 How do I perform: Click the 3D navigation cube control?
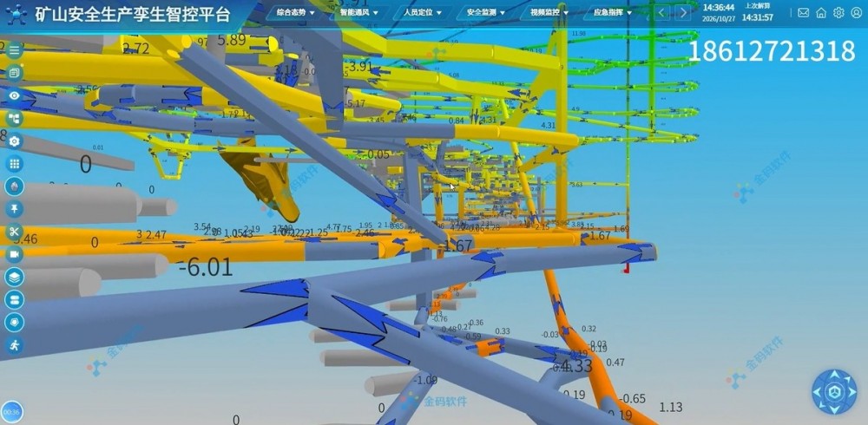pyautogui.click(x=834, y=392)
